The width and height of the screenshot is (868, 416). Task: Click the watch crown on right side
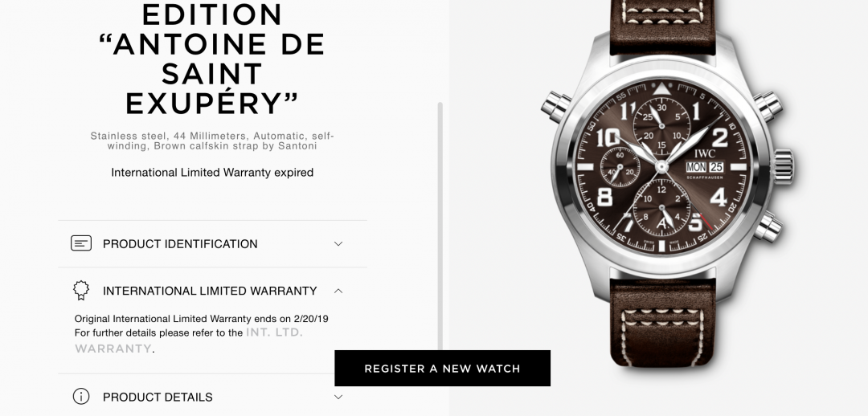(x=784, y=166)
